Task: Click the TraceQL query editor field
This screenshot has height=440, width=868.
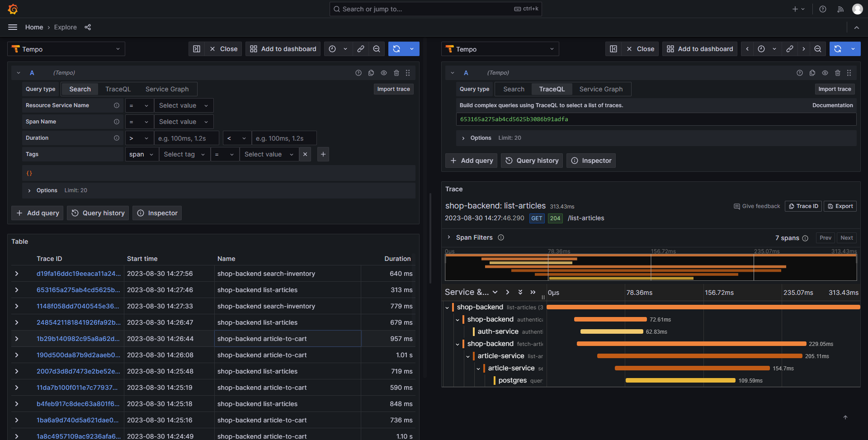Action: (x=656, y=119)
